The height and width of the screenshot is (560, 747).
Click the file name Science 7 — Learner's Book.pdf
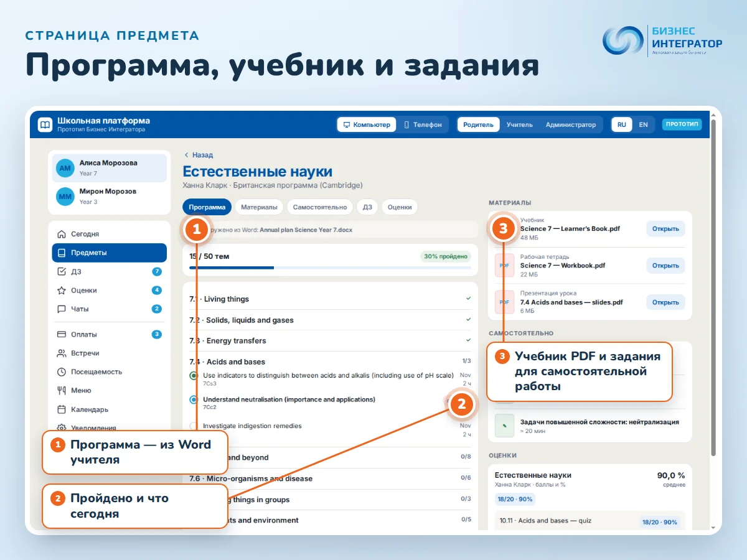pyautogui.click(x=570, y=228)
